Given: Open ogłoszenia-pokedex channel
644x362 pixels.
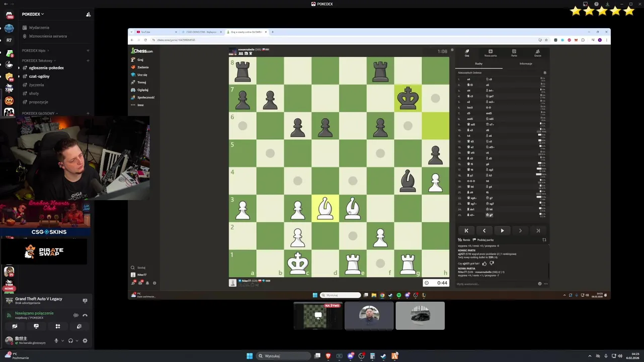Looking at the screenshot, I should click(46, 67).
